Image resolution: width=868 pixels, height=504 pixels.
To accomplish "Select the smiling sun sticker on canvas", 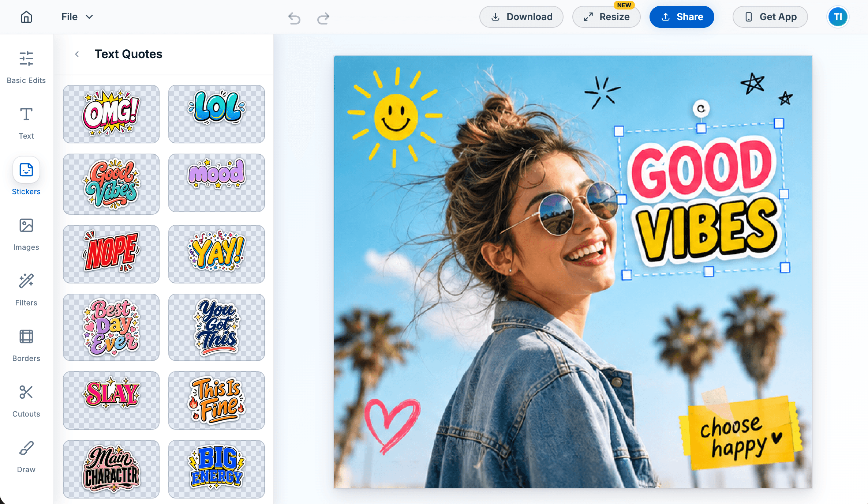I will [x=395, y=117].
